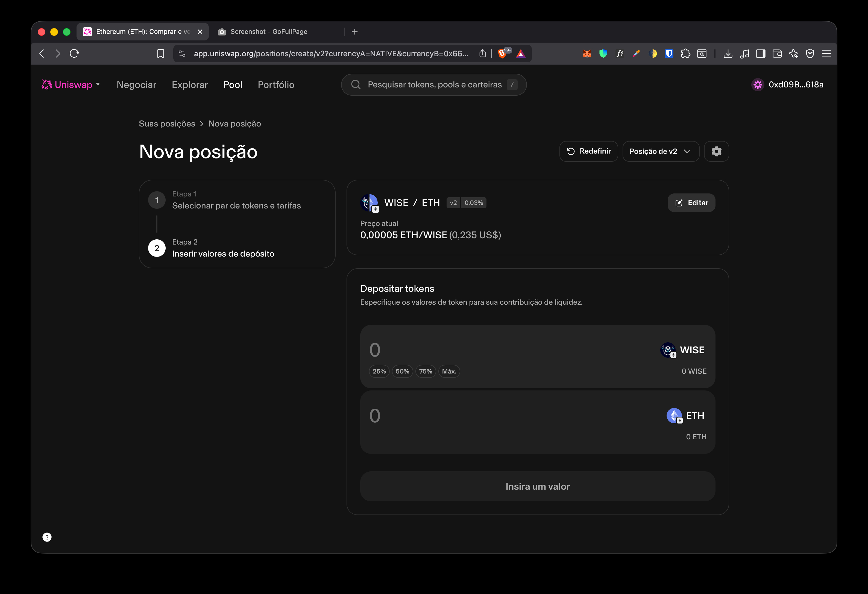The image size is (868, 594).
Task: Activate the color picker eyedropper extension
Action: tap(637, 54)
